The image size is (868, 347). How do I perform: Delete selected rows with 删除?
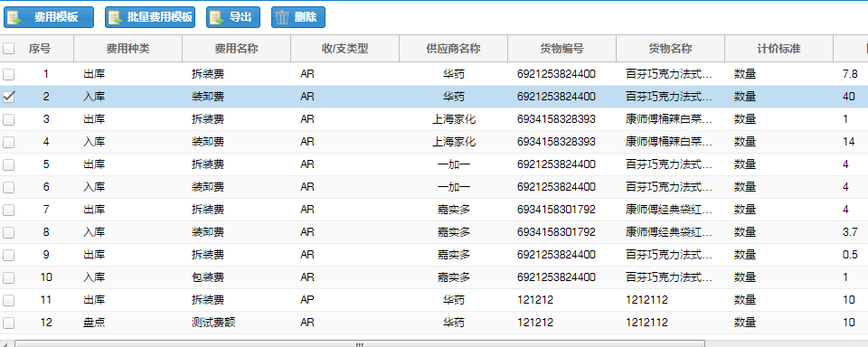(297, 17)
